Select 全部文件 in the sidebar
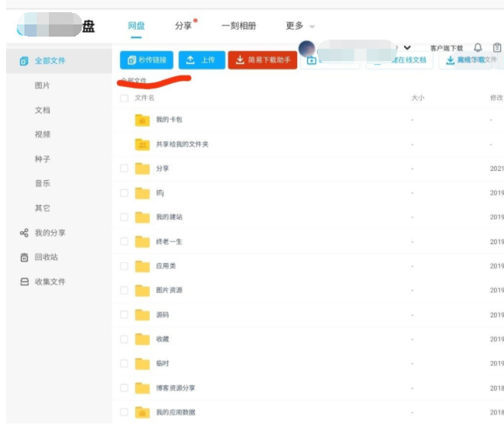Image resolution: width=504 pixels, height=428 pixels. tap(59, 61)
